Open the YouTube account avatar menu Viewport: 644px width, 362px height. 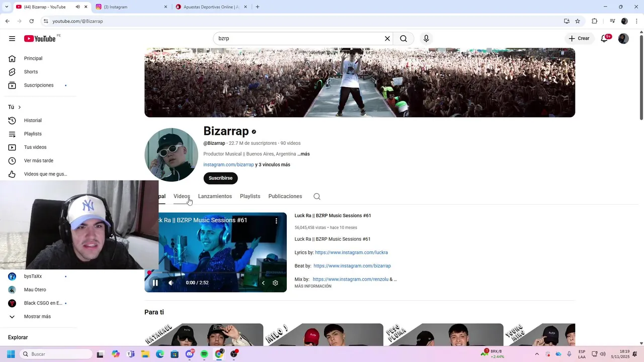623,39
